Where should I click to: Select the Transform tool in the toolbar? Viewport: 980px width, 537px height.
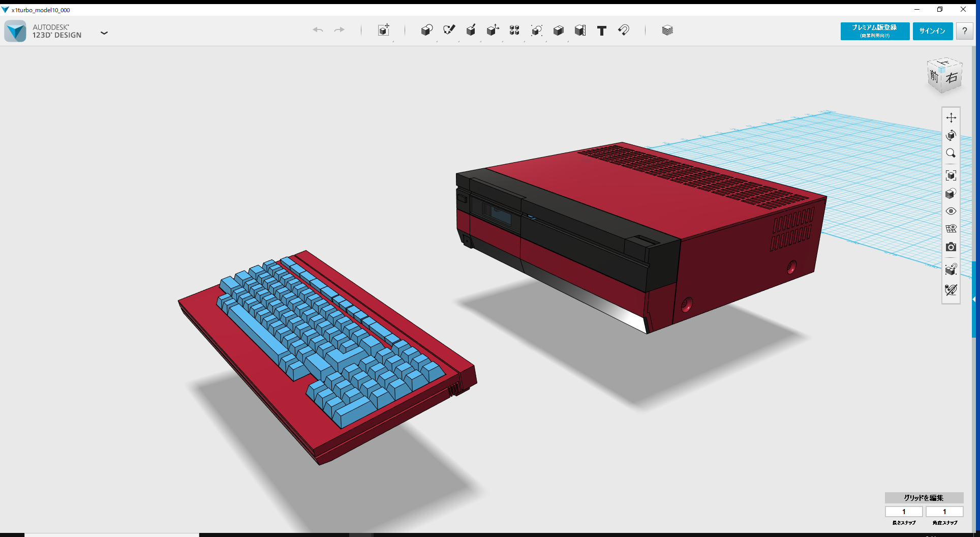tap(384, 30)
